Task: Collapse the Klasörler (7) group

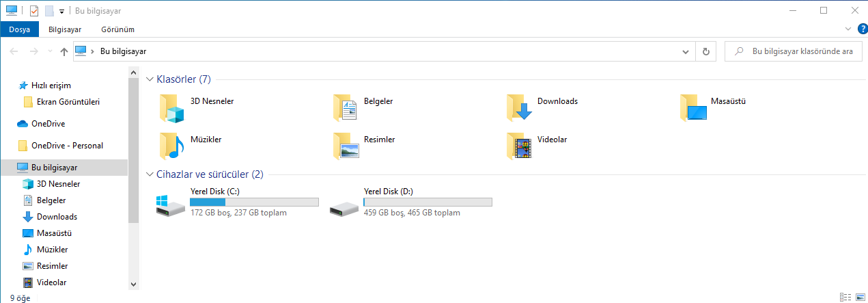Action: (150, 79)
